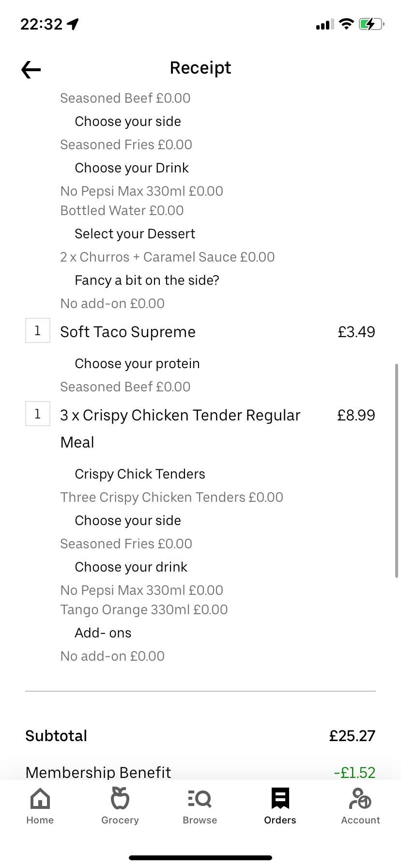401x868 pixels.
Task: Click the vertical scrollbar indicator
Action: [397, 470]
